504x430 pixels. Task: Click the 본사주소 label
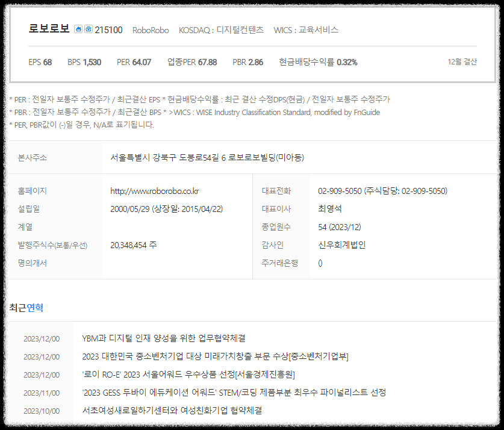pos(33,158)
